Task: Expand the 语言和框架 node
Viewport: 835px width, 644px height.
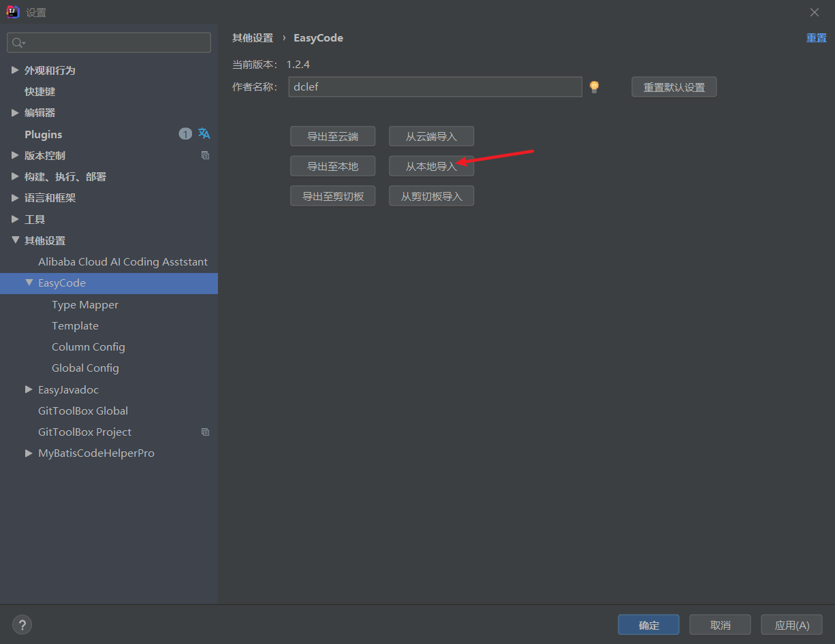Action: coord(15,197)
